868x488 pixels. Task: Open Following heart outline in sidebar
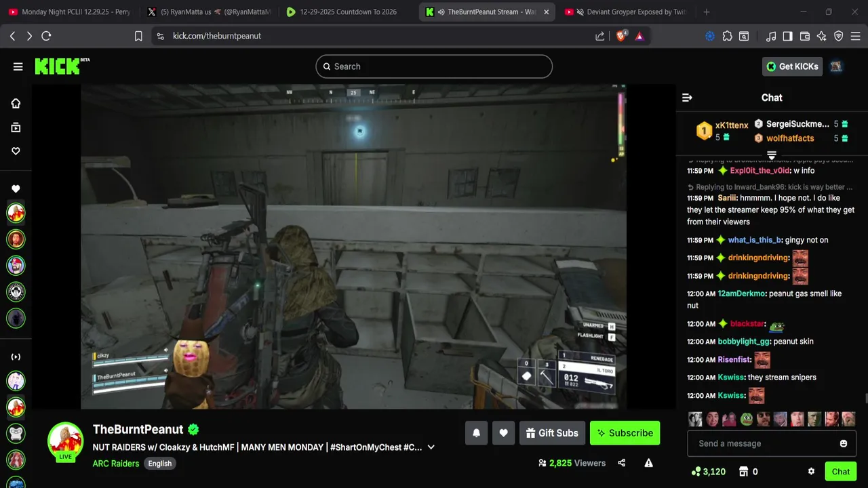coord(16,151)
